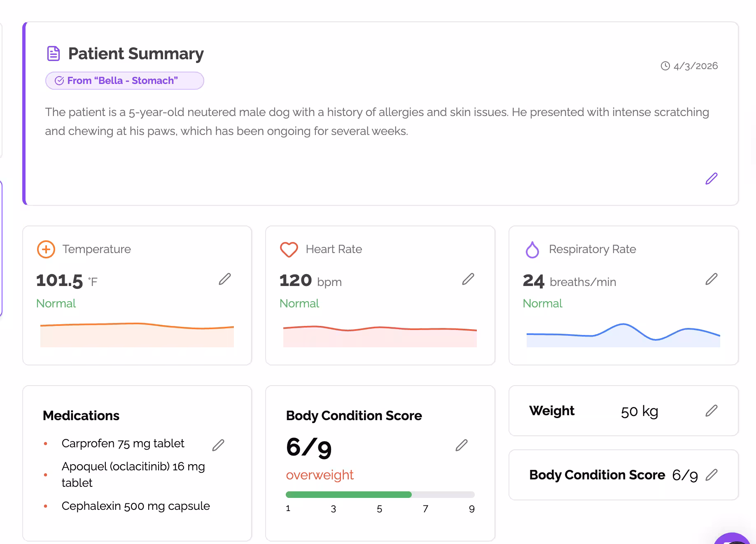Select the From Bella - Stomach badge
This screenshot has width=756, height=544.
[124, 81]
